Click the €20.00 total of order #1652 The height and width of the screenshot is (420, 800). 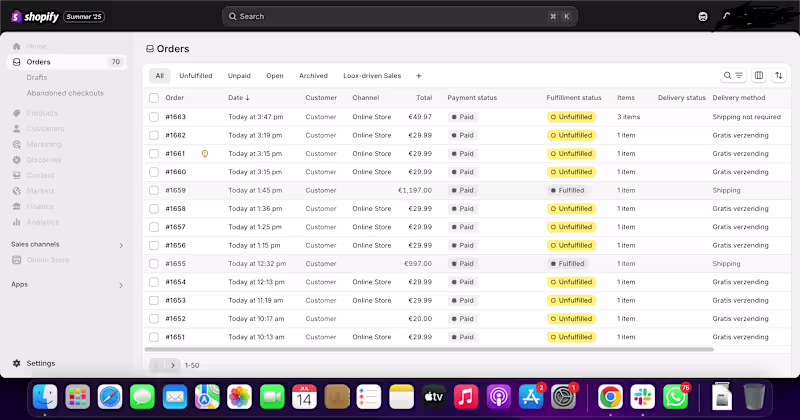click(x=420, y=319)
